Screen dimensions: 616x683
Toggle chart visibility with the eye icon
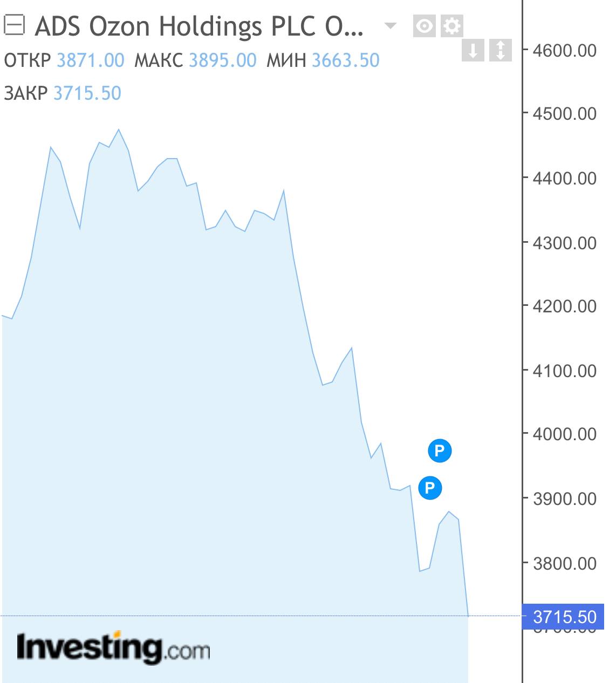425,26
